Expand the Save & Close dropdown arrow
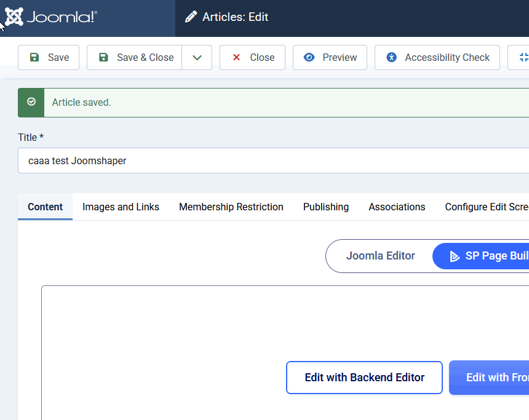Image resolution: width=529 pixels, height=420 pixels. (x=197, y=57)
